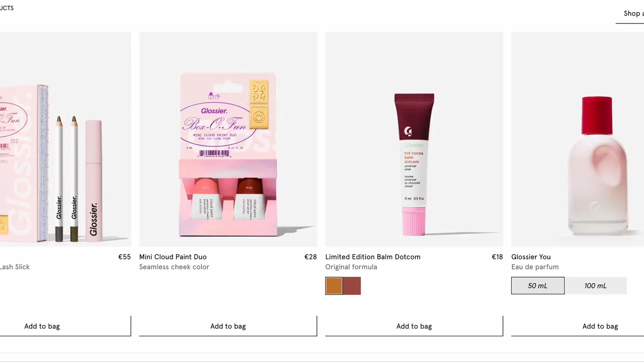Select the reddish-brown Balm Dotcom swatch
The width and height of the screenshot is (644, 362).
click(x=352, y=286)
